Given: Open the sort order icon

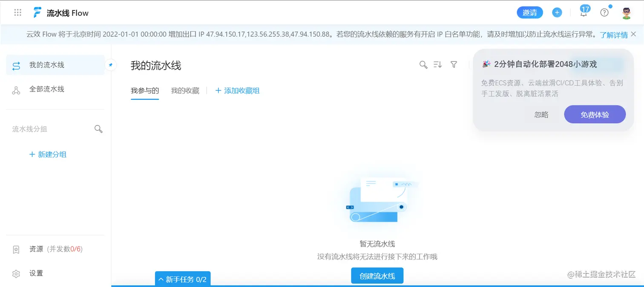Looking at the screenshot, I should point(438,64).
